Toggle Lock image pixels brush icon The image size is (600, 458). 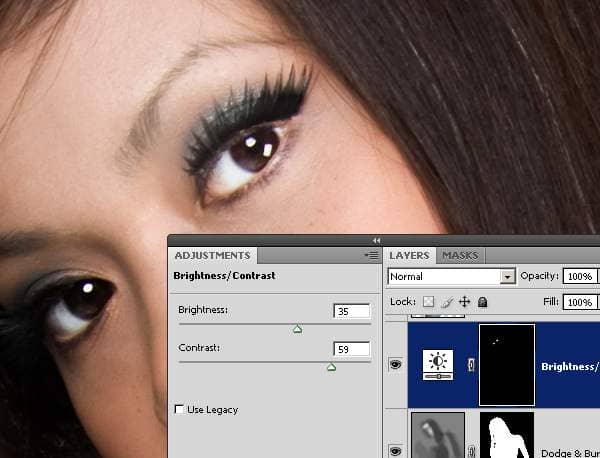coord(447,302)
